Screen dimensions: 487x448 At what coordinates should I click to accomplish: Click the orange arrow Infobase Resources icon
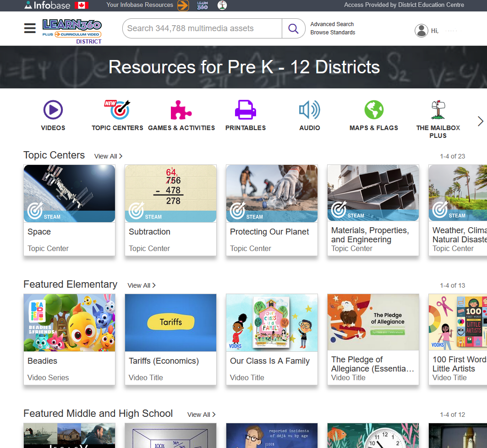coord(183,5)
